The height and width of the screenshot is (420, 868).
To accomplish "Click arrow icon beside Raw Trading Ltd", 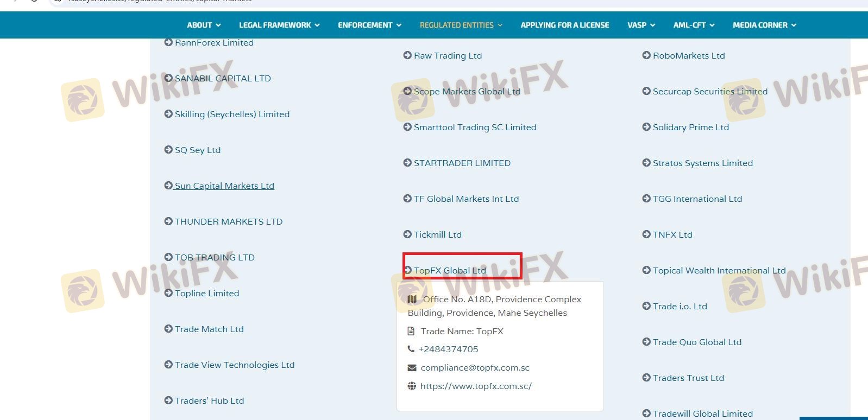I will (407, 55).
